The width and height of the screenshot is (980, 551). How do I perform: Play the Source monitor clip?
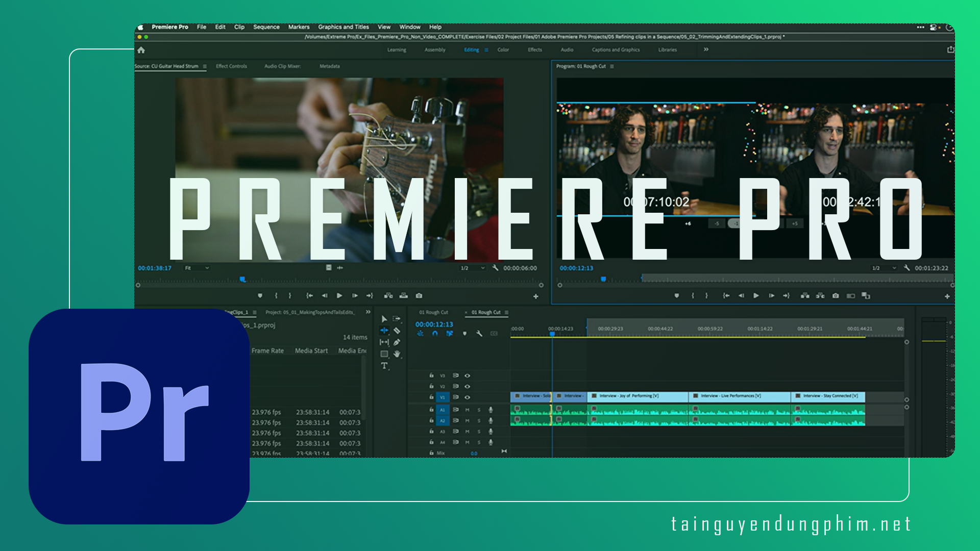click(340, 296)
